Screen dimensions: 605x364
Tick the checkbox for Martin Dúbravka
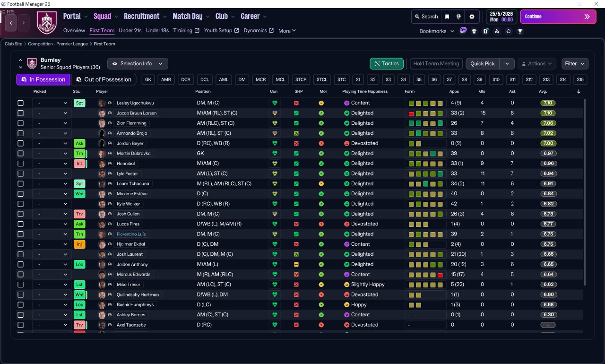click(20, 153)
